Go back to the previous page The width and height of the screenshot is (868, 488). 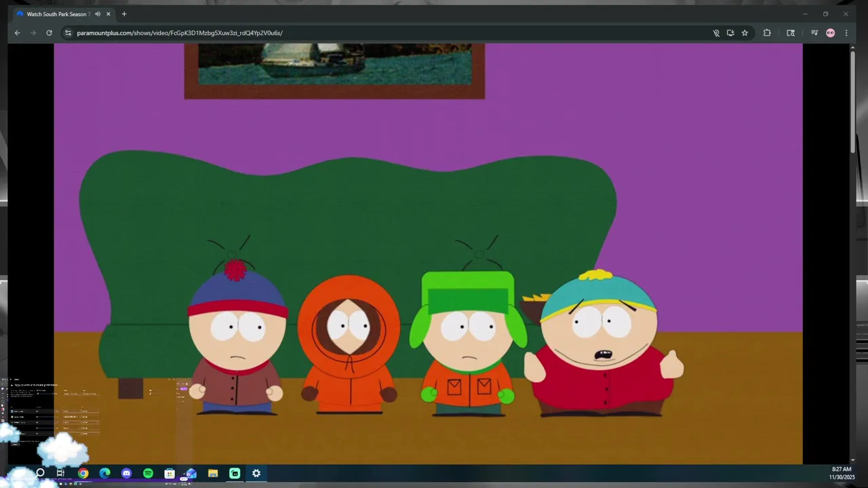[x=18, y=33]
